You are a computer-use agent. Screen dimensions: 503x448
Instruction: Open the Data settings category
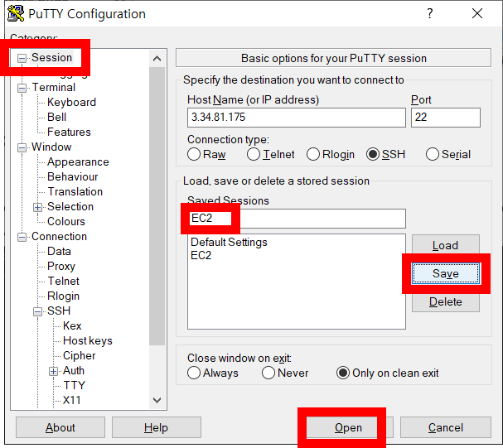click(x=59, y=251)
